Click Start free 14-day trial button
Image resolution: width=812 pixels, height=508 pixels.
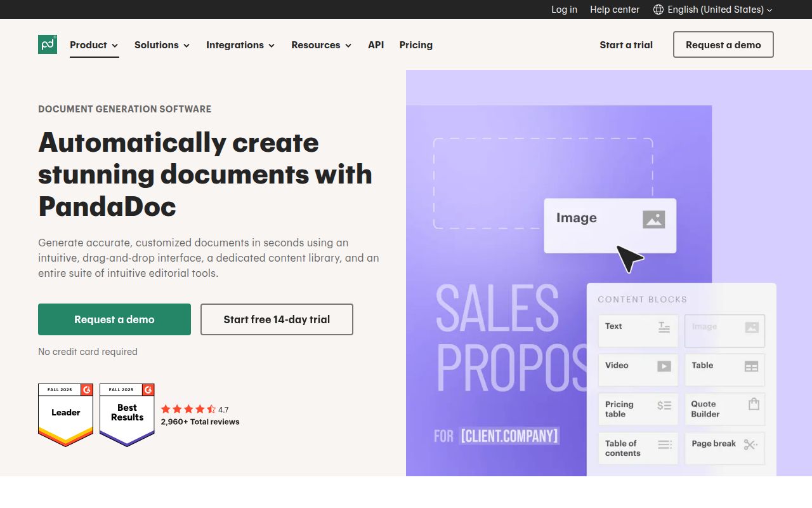click(277, 319)
